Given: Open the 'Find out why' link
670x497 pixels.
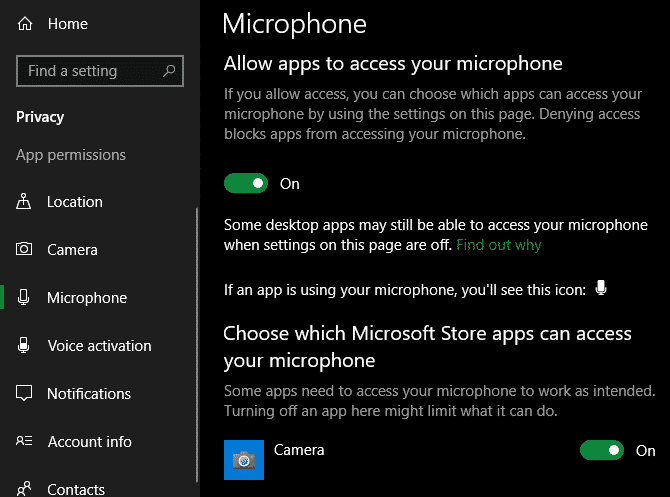Looking at the screenshot, I should point(499,245).
